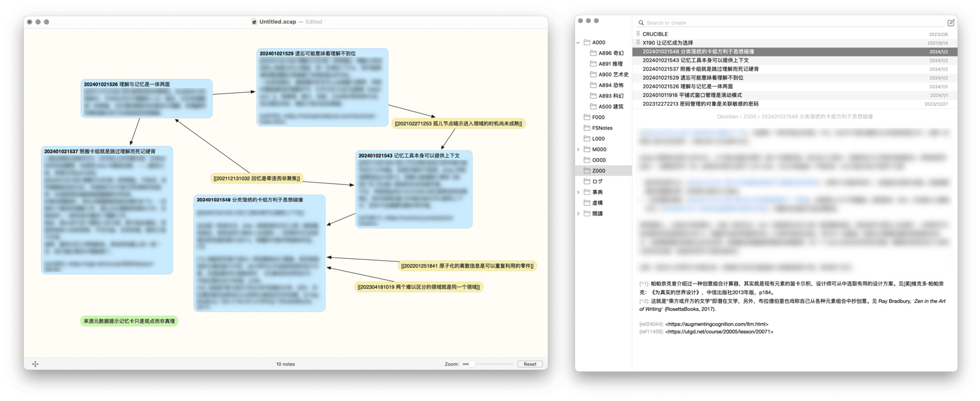The height and width of the screenshot is (401, 980).
Task: Open the augmentingcognition.com ltm.html link
Action: pyautogui.click(x=717, y=324)
